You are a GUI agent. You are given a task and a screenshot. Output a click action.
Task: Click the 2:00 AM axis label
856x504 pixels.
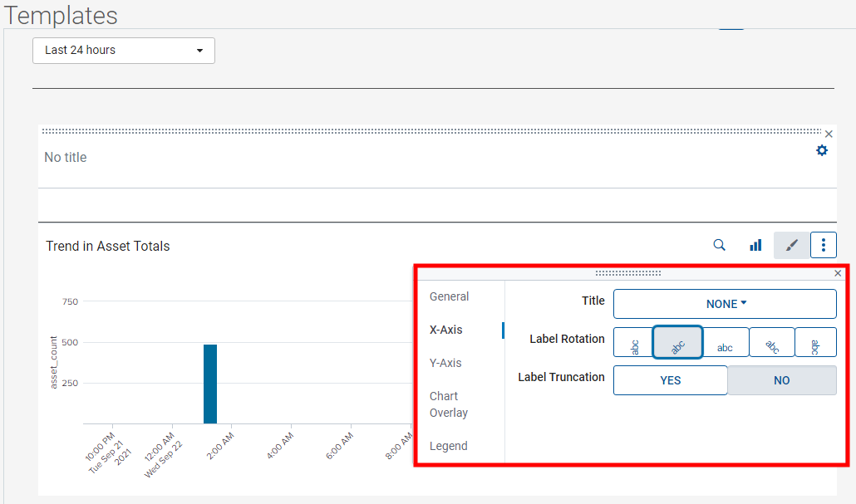(x=220, y=445)
